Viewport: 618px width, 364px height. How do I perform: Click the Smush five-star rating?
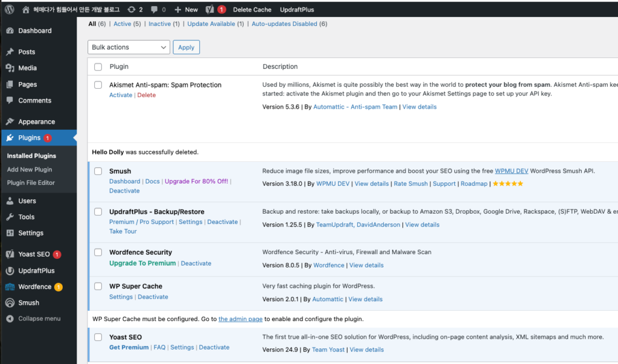[508, 184]
